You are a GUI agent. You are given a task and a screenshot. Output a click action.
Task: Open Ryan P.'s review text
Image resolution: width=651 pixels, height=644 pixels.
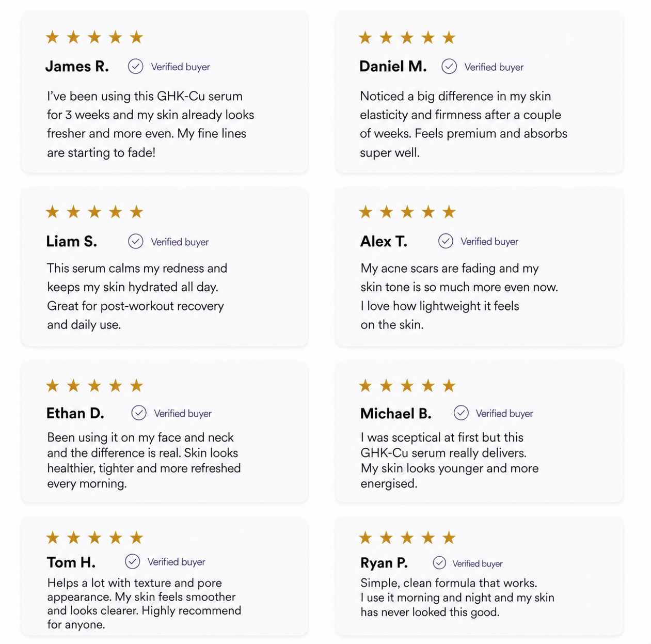pyautogui.click(x=457, y=598)
